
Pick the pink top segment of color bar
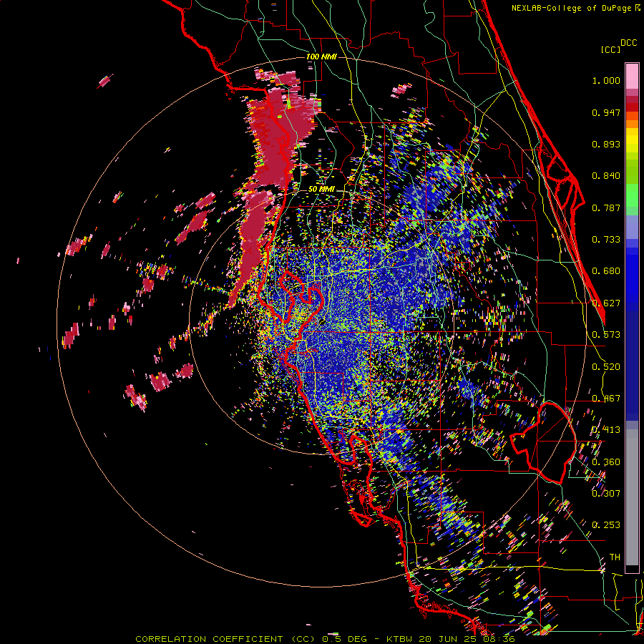632,76
